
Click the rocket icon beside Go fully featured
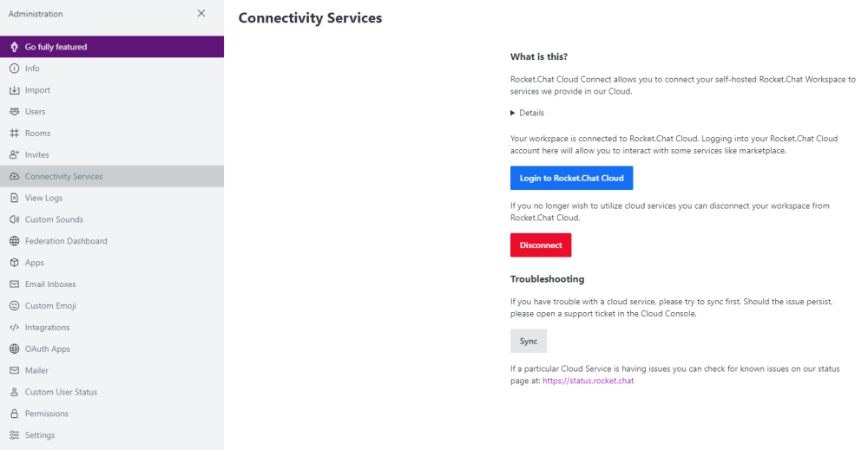point(15,47)
